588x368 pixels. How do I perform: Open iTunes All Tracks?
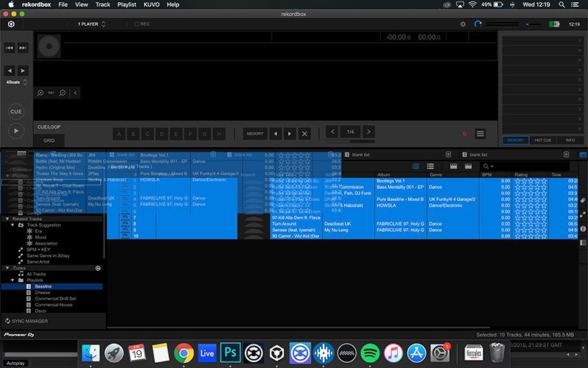coord(36,274)
